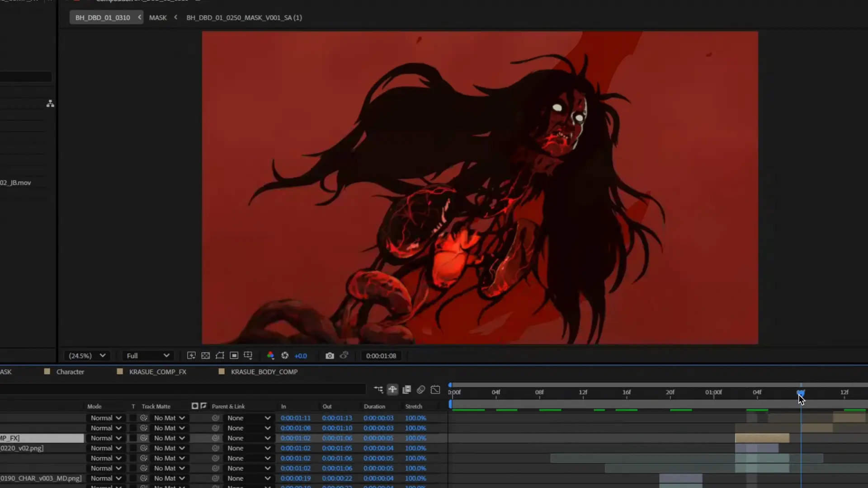Toggle mask and shape path visibility icon
This screenshot has height=488, width=868.
click(220, 356)
